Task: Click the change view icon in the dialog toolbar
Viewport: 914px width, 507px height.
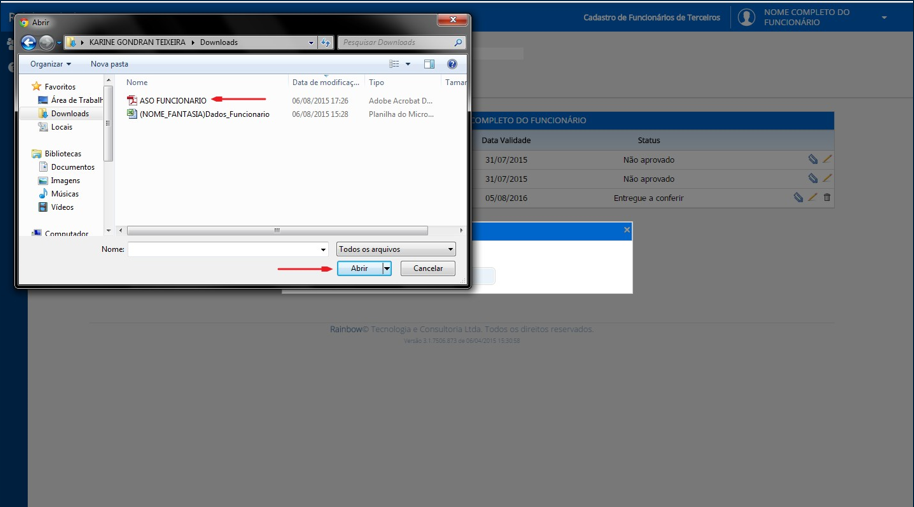Action: [x=395, y=64]
